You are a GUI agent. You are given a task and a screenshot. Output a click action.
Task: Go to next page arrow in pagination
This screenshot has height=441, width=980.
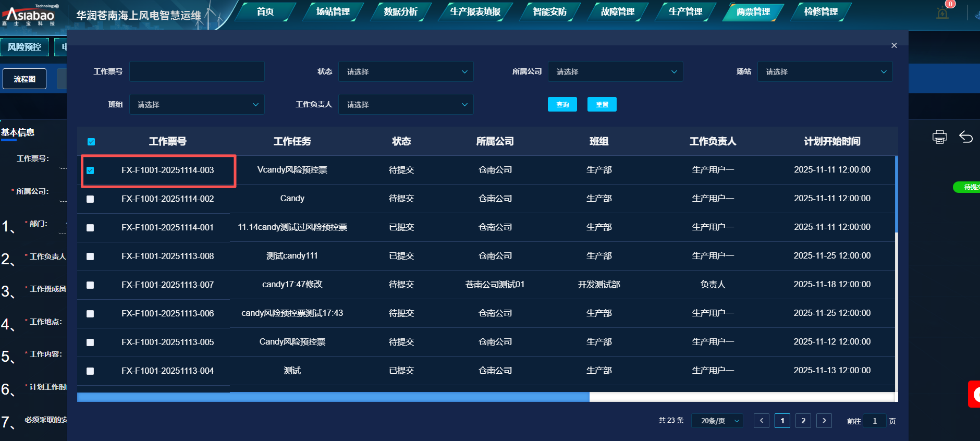[x=824, y=421]
